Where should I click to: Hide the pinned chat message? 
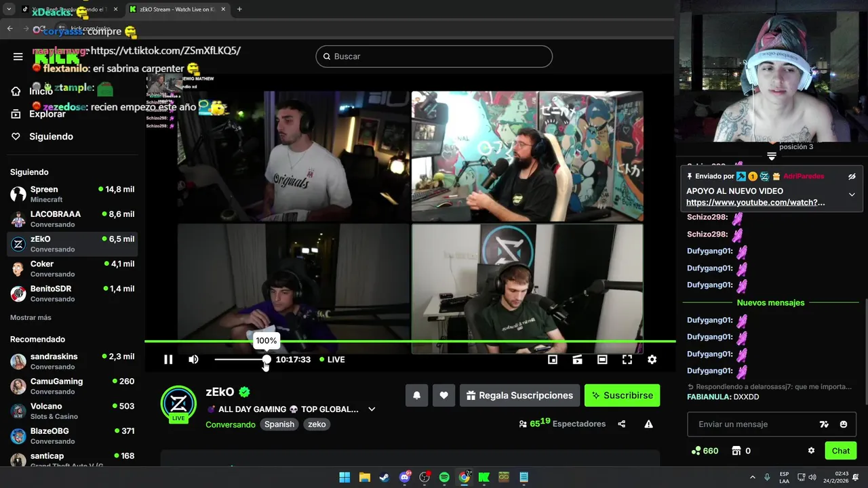pyautogui.click(x=852, y=176)
